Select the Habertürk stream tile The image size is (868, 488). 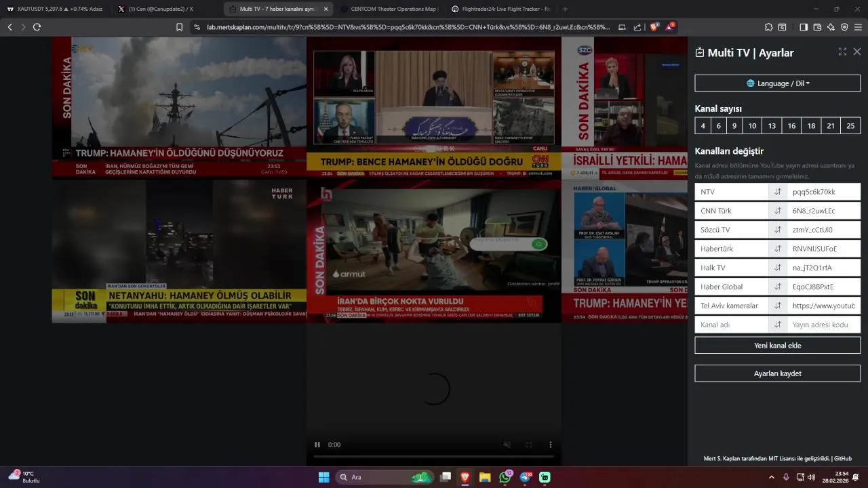[x=179, y=251]
